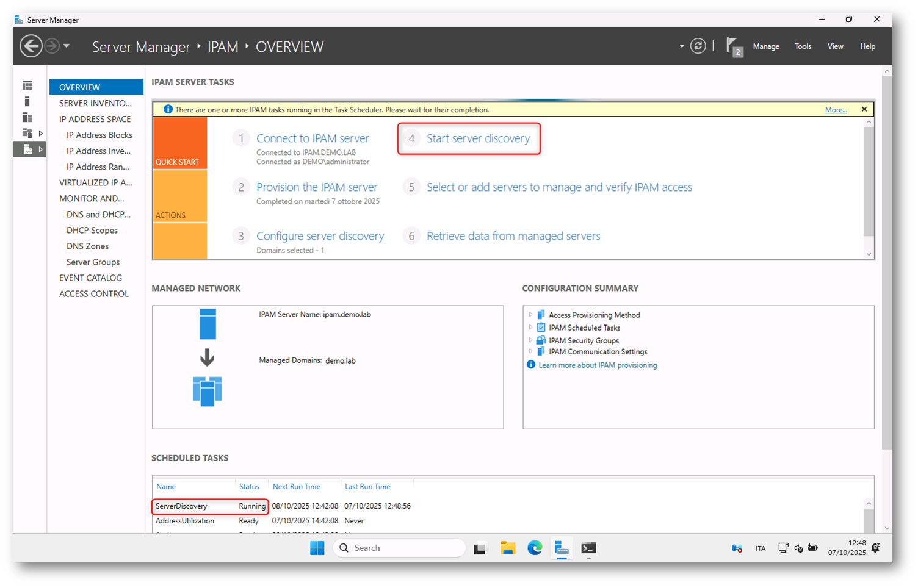Click Learn more about IPAM provisioning
The width and height of the screenshot is (918, 588).
coord(597,365)
